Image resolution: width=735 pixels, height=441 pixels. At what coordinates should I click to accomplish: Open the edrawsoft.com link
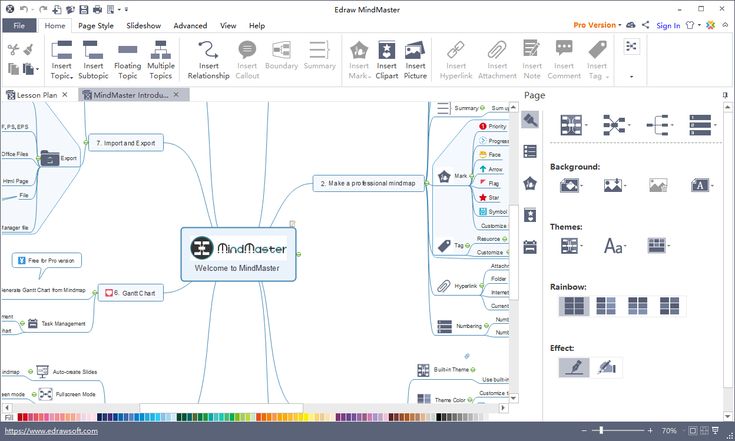[x=51, y=431]
